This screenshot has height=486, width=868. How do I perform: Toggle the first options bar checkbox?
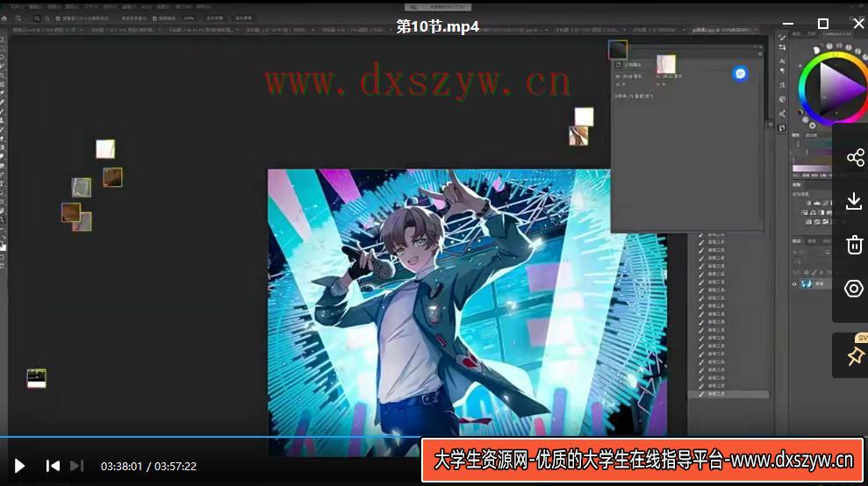coord(58,18)
